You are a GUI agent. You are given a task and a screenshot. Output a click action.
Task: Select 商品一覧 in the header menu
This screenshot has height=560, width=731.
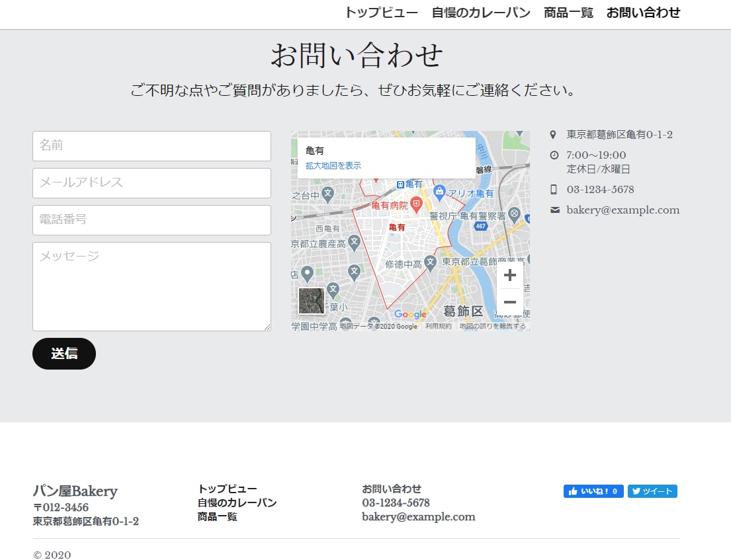(x=568, y=13)
